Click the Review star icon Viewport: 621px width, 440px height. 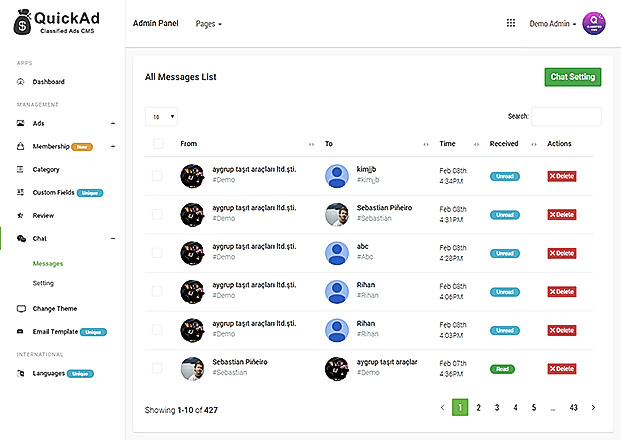(22, 215)
